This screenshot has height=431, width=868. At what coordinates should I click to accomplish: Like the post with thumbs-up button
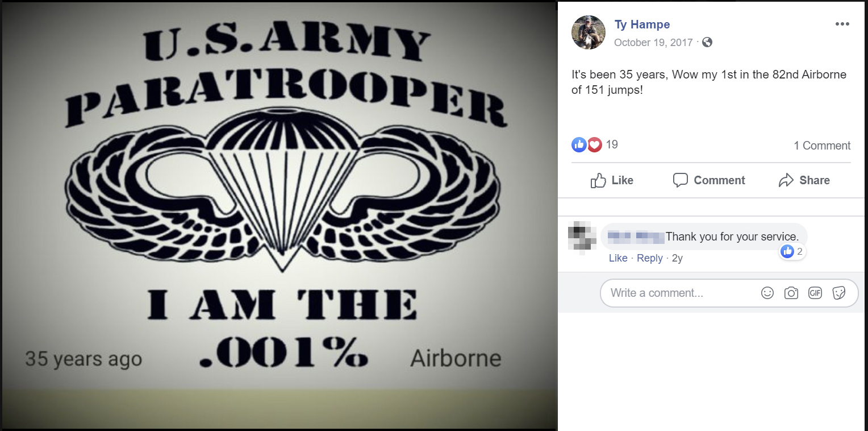point(612,180)
